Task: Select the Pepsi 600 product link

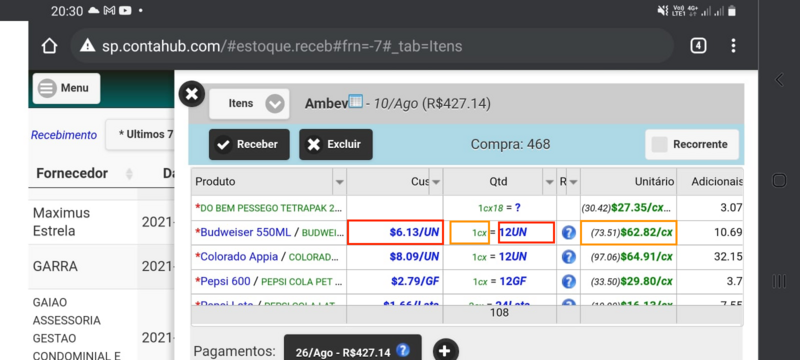Action: click(226, 281)
